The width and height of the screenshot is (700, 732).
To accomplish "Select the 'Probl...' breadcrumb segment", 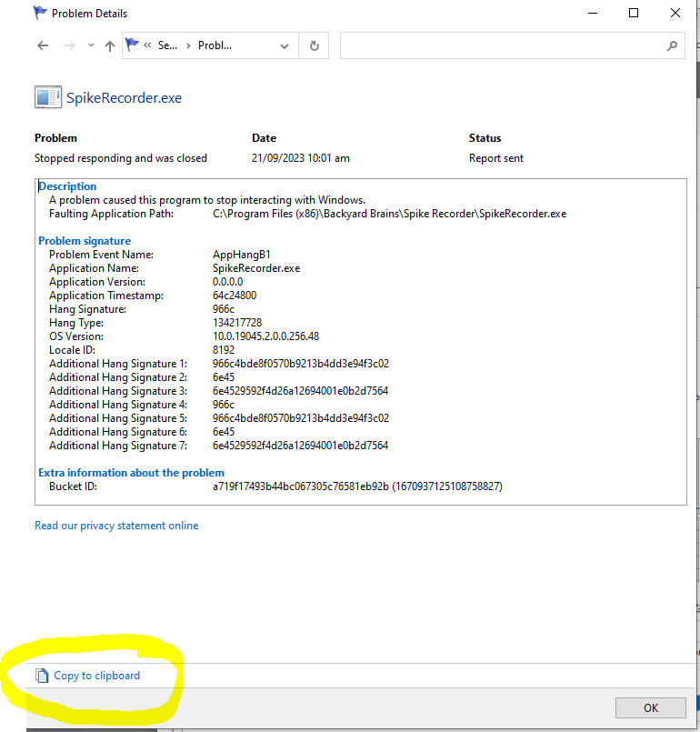I will click(215, 45).
